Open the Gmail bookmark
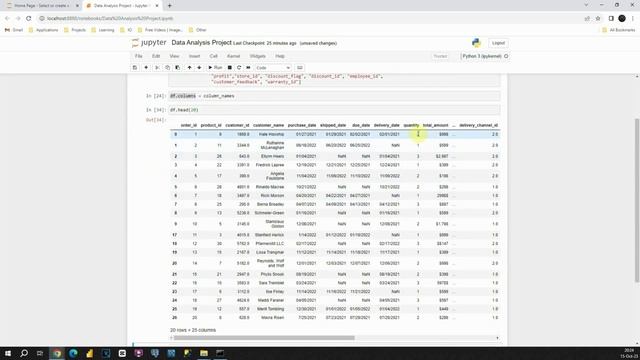 click(14, 30)
